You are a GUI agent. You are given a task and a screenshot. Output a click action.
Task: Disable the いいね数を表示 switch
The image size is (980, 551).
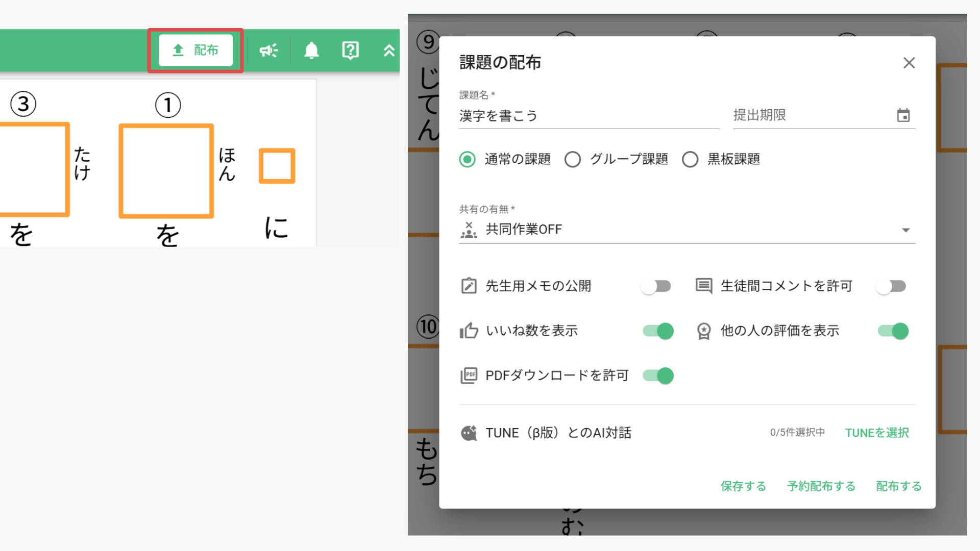click(x=658, y=331)
